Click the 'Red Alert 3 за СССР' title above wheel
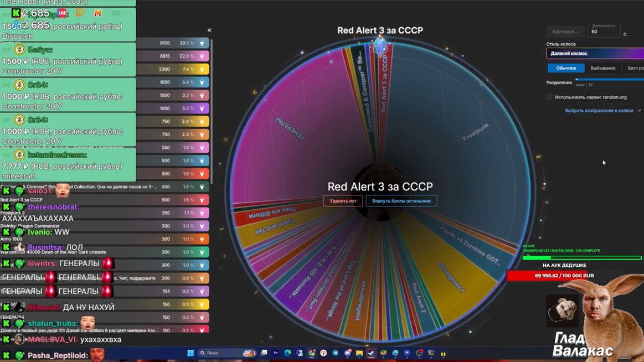The height and width of the screenshot is (362, 644). pyautogui.click(x=380, y=30)
